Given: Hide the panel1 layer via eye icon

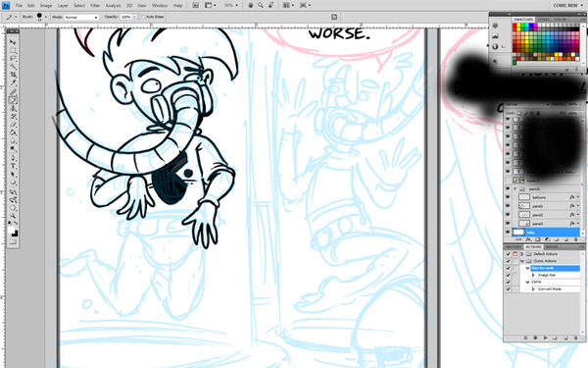Looking at the screenshot, I should pos(508,206).
